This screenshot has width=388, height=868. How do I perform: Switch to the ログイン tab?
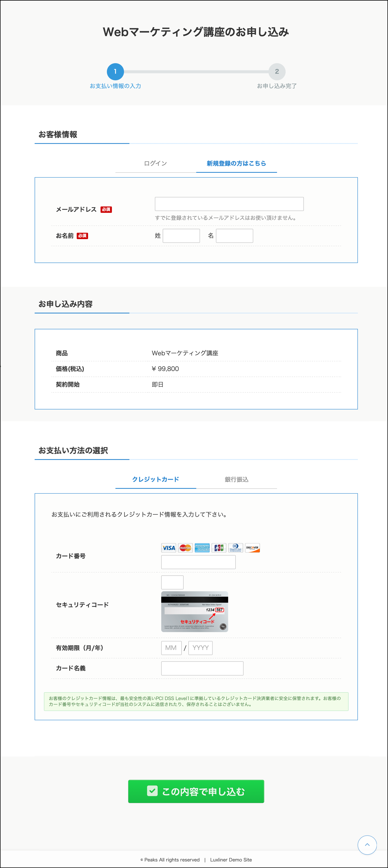click(x=156, y=163)
